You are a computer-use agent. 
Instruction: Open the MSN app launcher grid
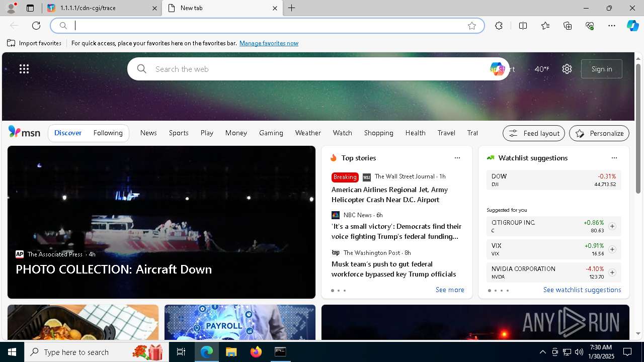click(24, 69)
